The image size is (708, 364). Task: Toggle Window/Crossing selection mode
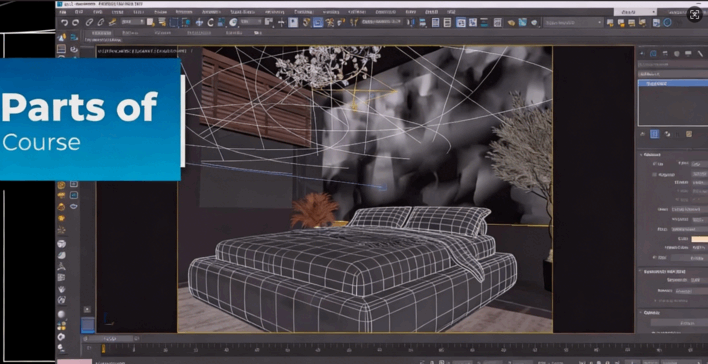pyautogui.click(x=186, y=22)
